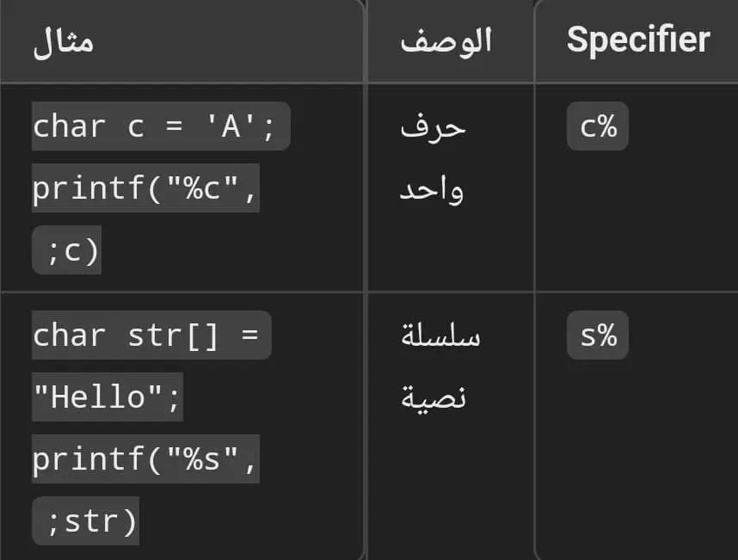Click the char str[] = code line
The height and width of the screenshot is (560, 738).
151,335
